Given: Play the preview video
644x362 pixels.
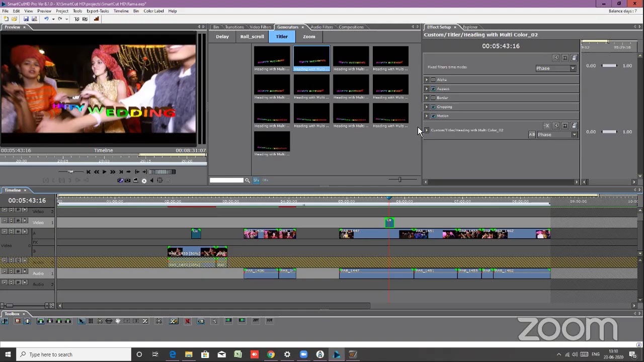Looking at the screenshot, I should pos(104,172).
